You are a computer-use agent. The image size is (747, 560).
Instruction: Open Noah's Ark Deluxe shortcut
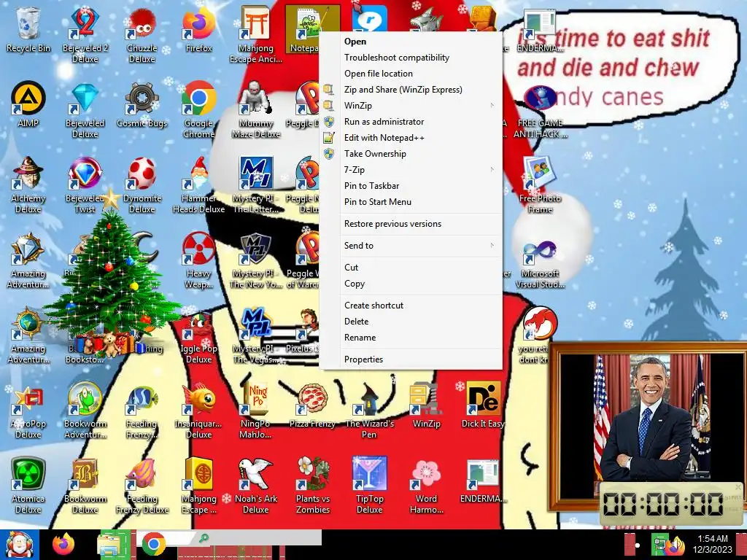[256, 486]
